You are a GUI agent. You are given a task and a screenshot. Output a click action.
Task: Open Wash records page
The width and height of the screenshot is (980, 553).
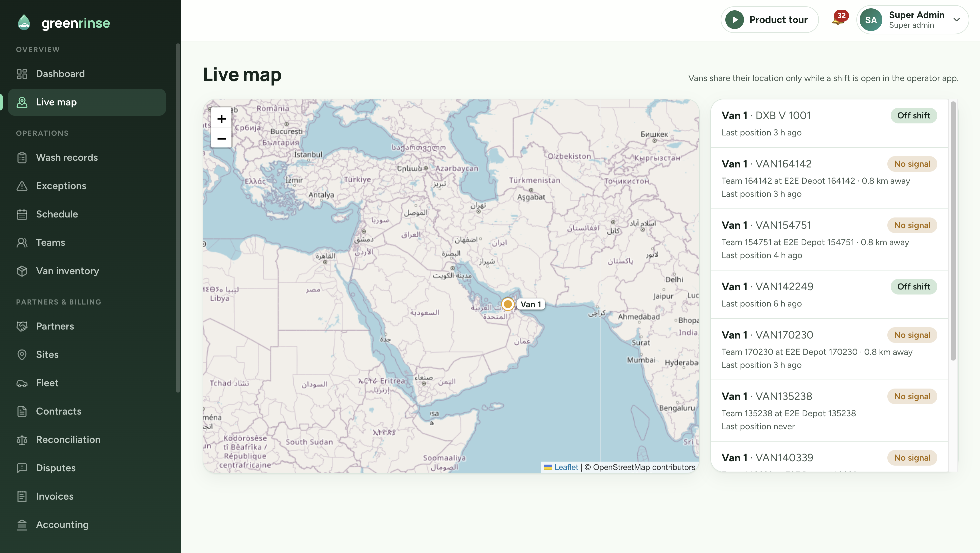(87, 157)
